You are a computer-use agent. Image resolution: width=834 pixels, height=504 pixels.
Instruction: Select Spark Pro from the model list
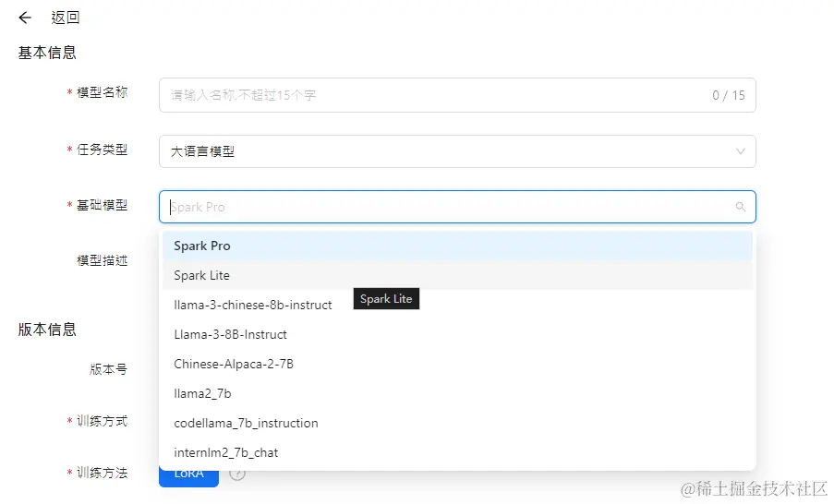pyautogui.click(x=202, y=246)
